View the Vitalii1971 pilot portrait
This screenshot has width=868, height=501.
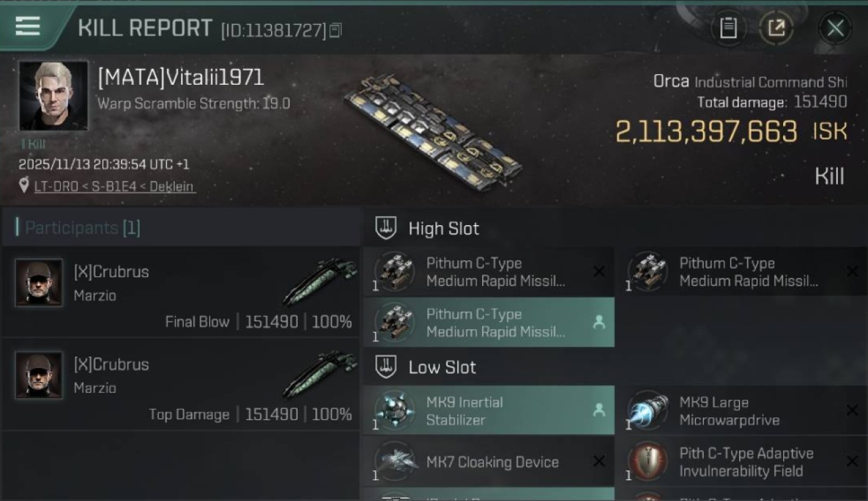[53, 96]
